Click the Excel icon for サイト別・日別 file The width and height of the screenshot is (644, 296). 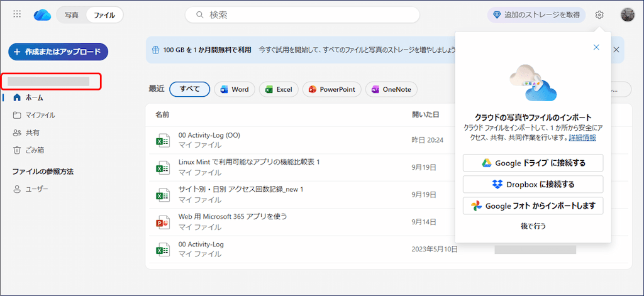click(x=163, y=195)
